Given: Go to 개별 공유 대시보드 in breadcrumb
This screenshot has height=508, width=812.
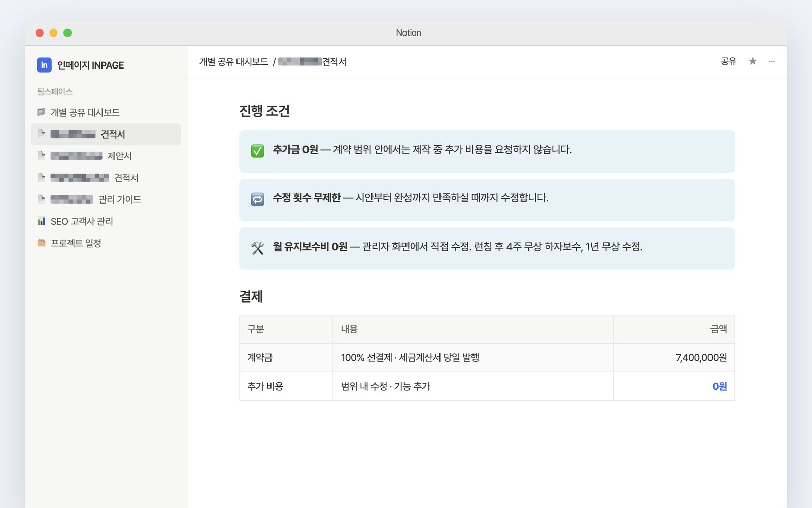Looking at the screenshot, I should click(x=234, y=62).
